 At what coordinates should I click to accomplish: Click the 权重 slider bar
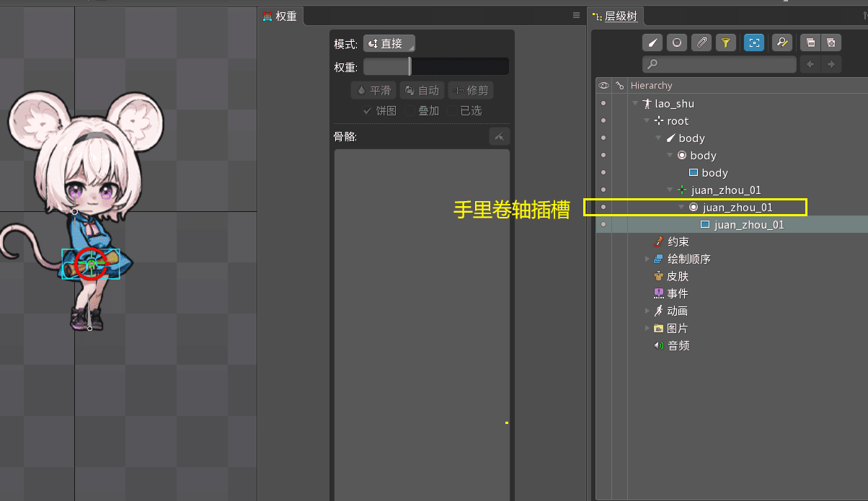tap(435, 67)
